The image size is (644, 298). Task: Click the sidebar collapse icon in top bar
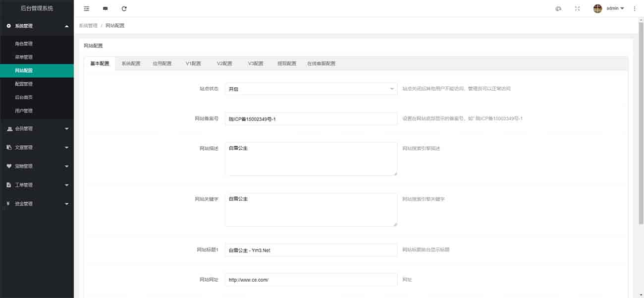[87, 8]
